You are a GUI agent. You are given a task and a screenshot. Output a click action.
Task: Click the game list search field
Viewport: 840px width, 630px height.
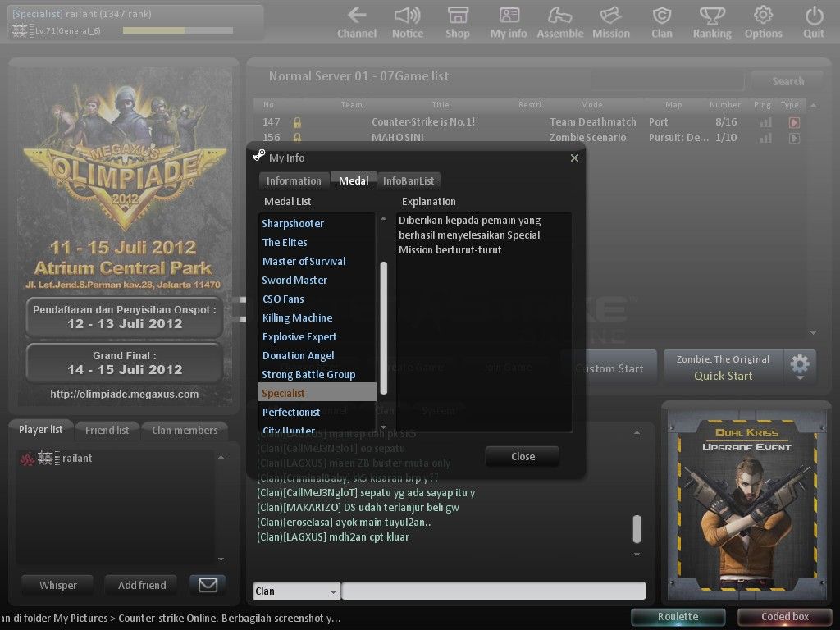(x=667, y=81)
